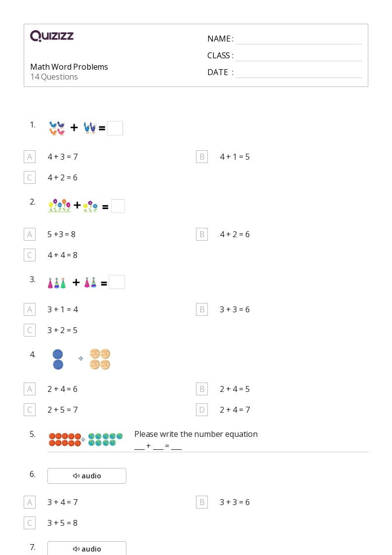Click the orange basketballs image in question 5
This screenshot has height=555, width=392.
tap(65, 440)
